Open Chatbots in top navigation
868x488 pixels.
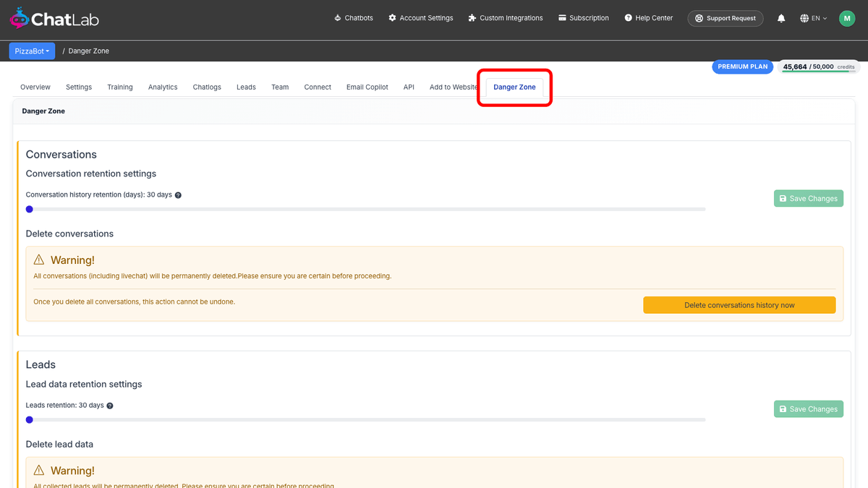354,18
